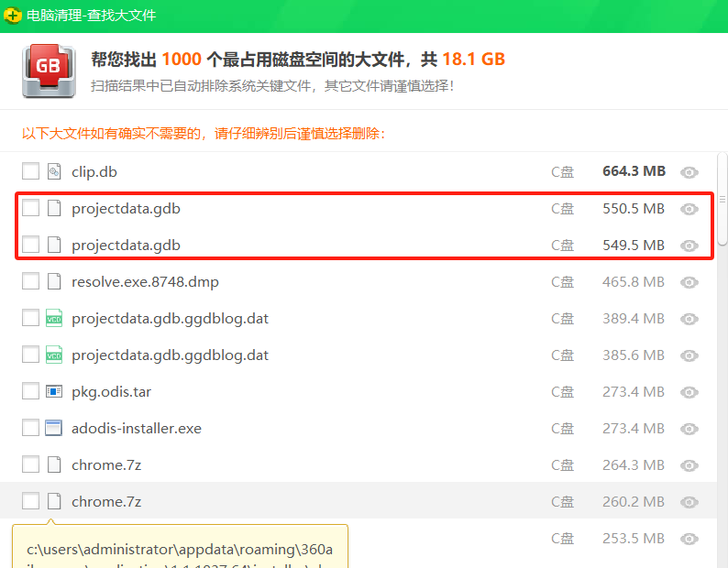Click the eye icon on the 389.4 MB row
The height and width of the screenshot is (568, 728).
tap(689, 319)
